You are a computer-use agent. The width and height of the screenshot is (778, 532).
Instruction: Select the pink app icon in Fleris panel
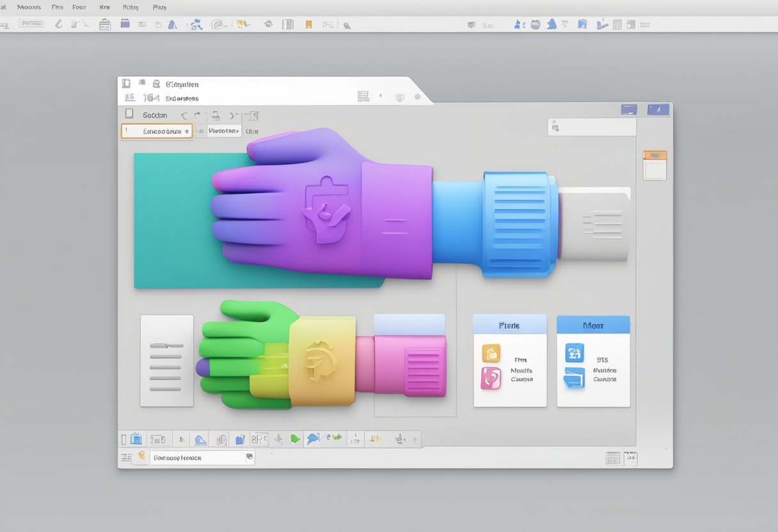tap(491, 378)
